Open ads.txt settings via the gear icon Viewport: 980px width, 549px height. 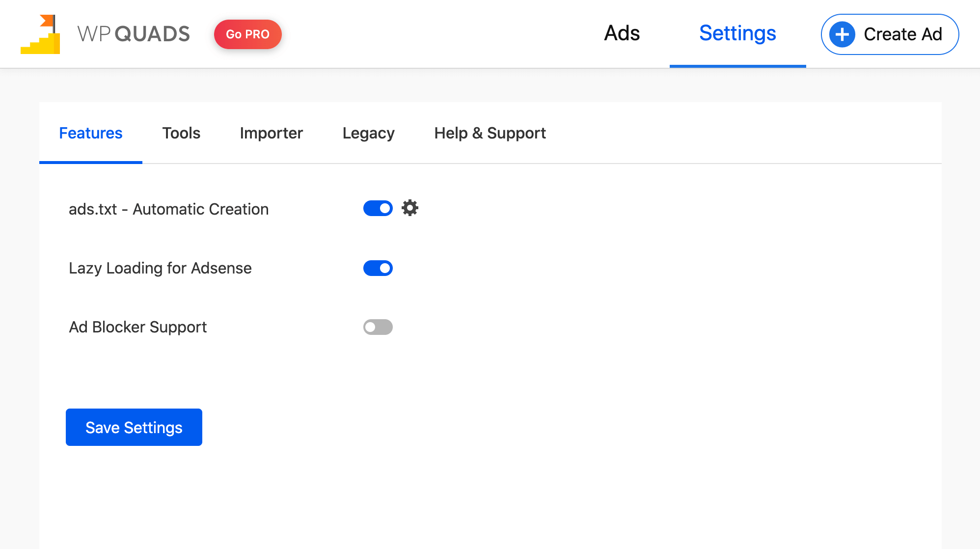point(410,208)
